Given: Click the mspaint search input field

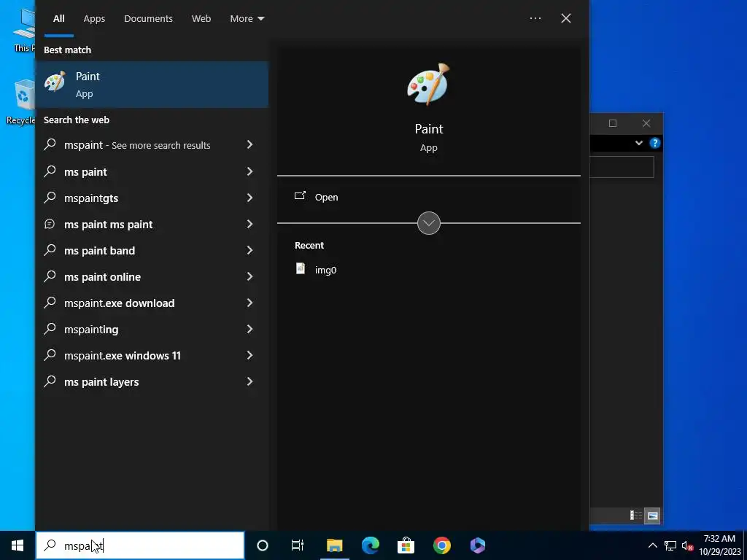Looking at the screenshot, I should click(x=140, y=545).
